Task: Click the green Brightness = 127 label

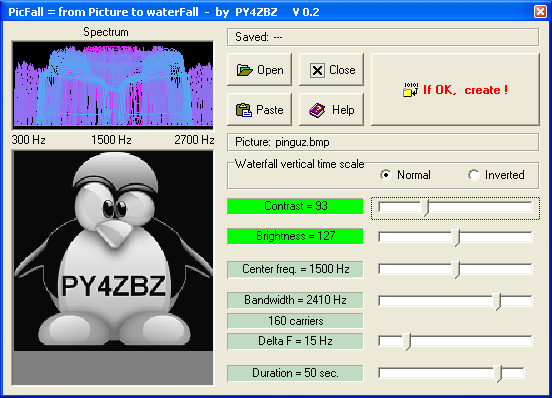Action: coord(295,236)
